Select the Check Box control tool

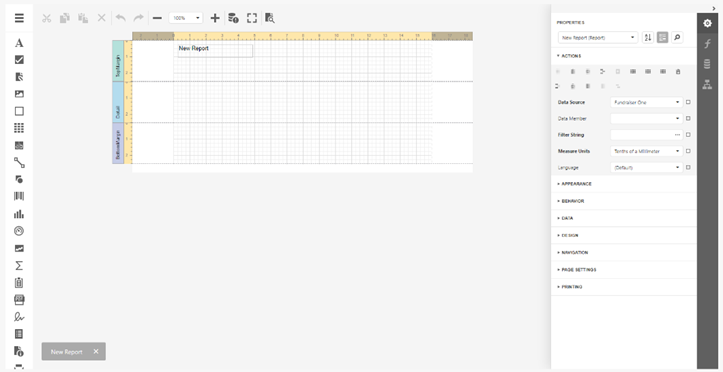coord(19,60)
